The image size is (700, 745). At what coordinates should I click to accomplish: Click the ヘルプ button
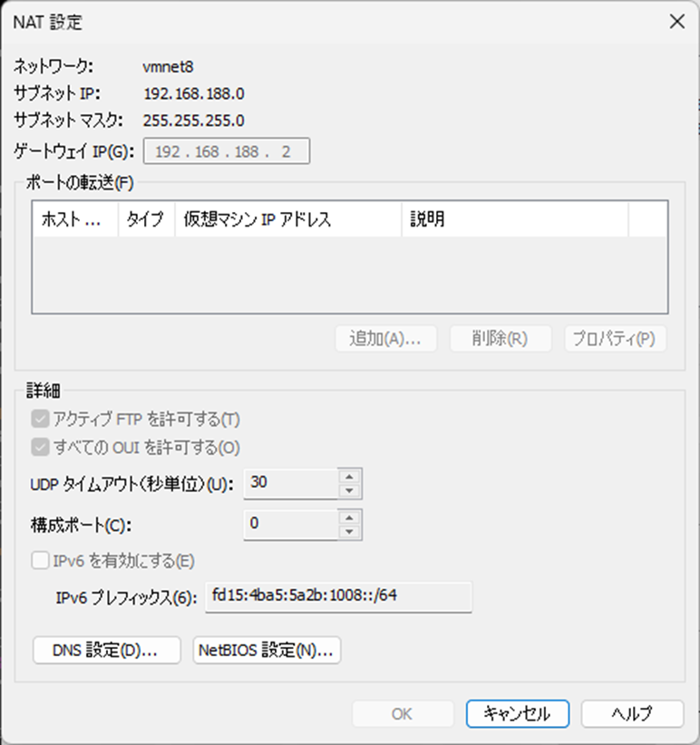point(633,713)
